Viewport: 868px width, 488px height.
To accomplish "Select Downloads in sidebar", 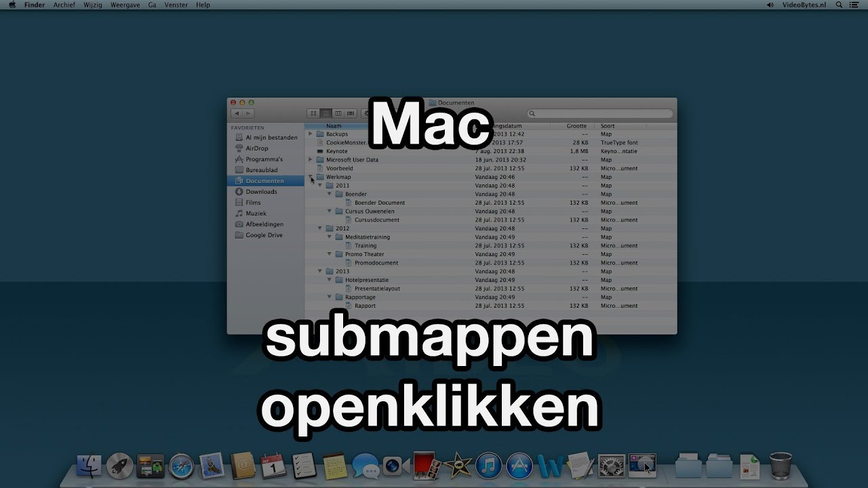I will [266, 192].
